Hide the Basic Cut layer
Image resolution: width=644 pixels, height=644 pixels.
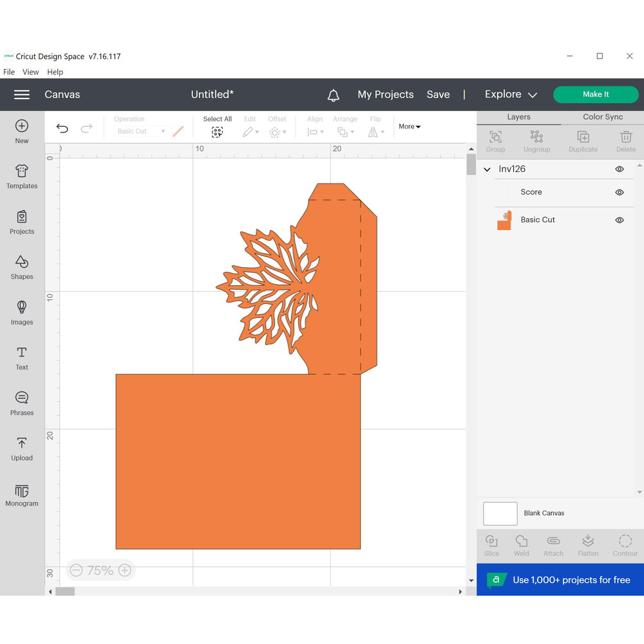coord(620,220)
